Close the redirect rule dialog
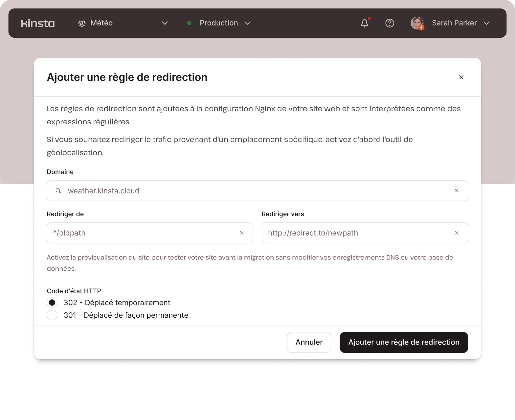Screen dimensions: 515x420 461,77
